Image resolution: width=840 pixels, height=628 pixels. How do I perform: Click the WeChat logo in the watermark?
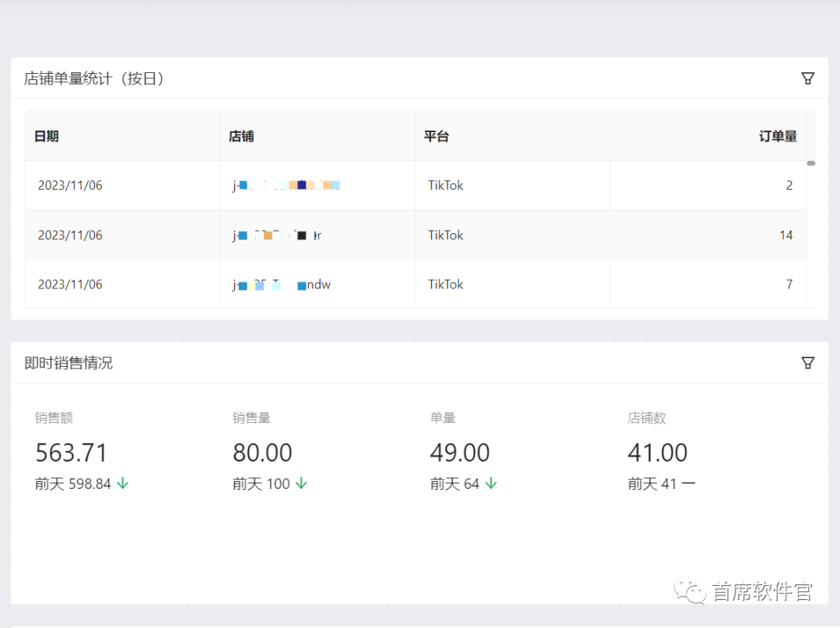[689, 591]
